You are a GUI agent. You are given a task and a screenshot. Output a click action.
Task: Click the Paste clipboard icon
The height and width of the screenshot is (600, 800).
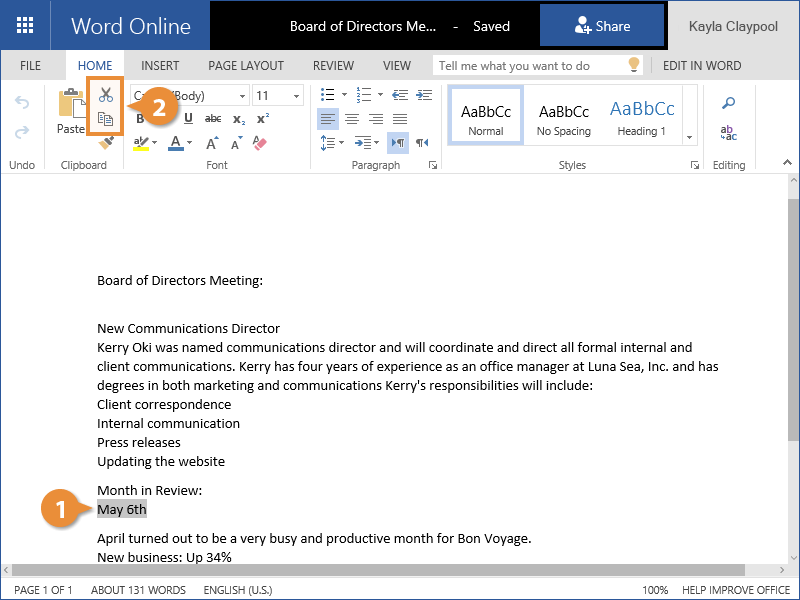click(71, 111)
